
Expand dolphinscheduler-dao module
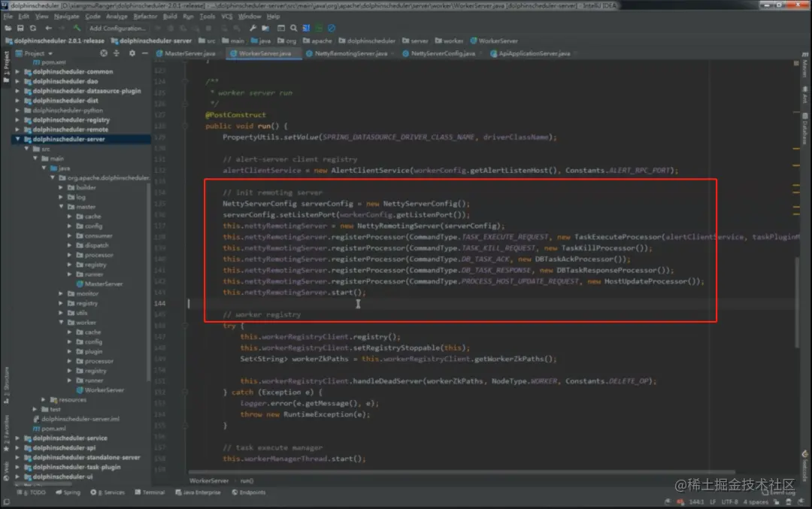[x=17, y=81]
